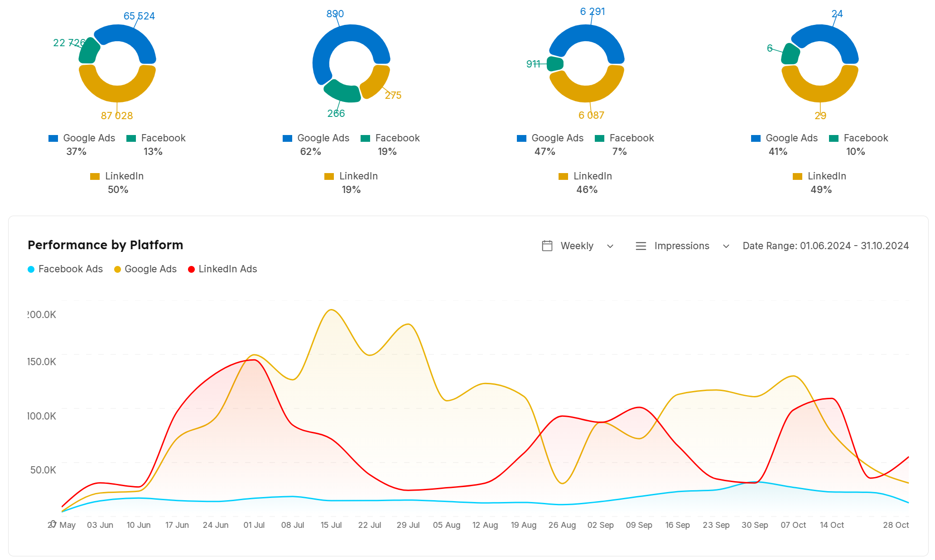
Task: Click green Facebook swatch with 7% share
Action: click(x=599, y=138)
